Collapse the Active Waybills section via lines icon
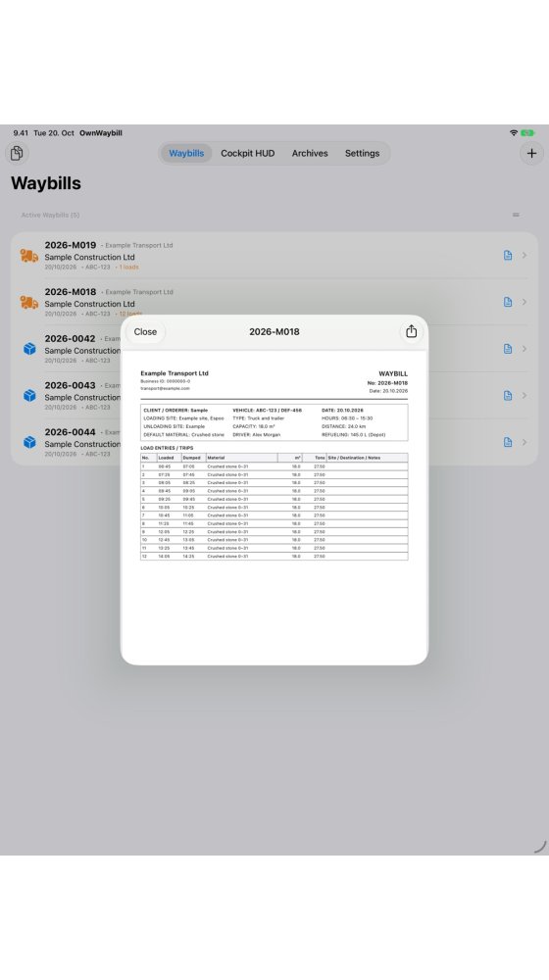The image size is (549, 980). coord(516,215)
